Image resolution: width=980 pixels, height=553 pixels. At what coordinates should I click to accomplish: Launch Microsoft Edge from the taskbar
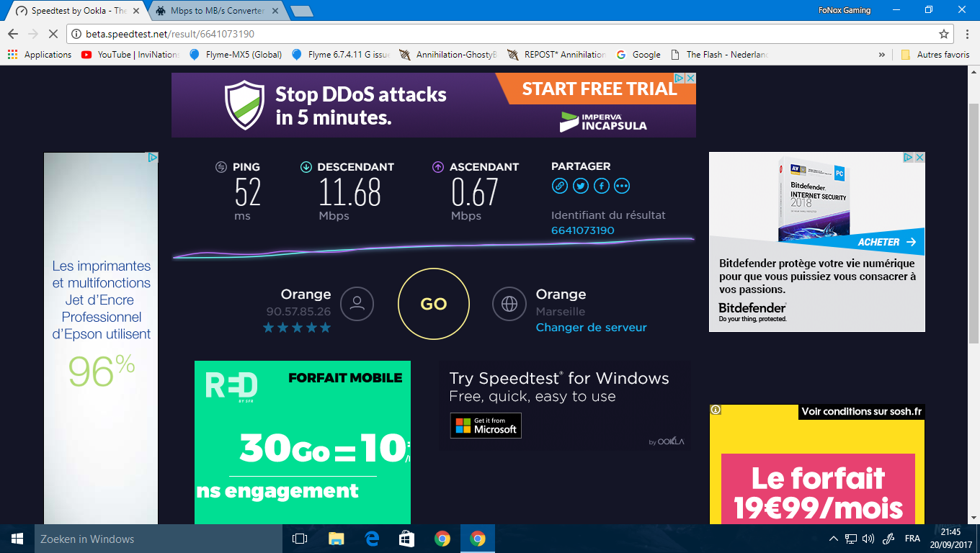[x=371, y=539]
